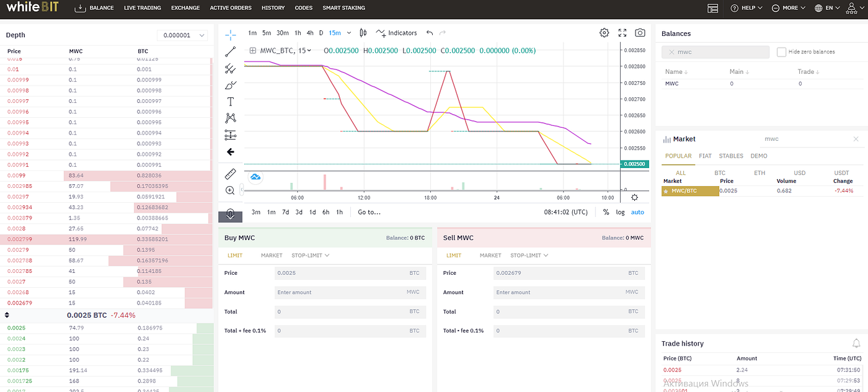
Task: Toggle auto scale on chart
Action: (637, 212)
